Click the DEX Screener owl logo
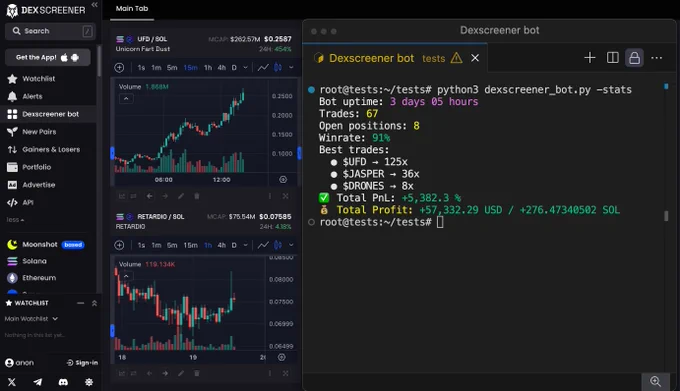This screenshot has height=391, width=680. click(x=12, y=10)
